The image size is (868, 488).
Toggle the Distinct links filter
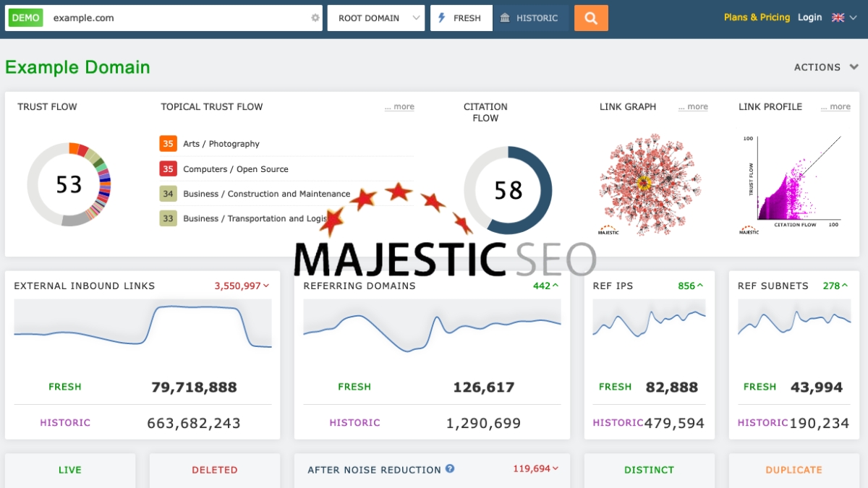point(649,469)
